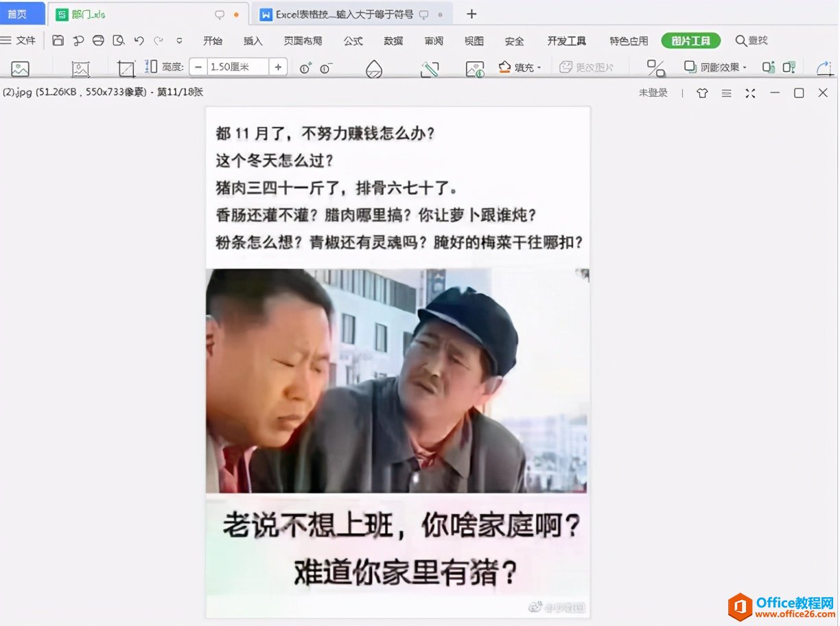
Task: Click the plus button to increase width
Action: tap(278, 67)
